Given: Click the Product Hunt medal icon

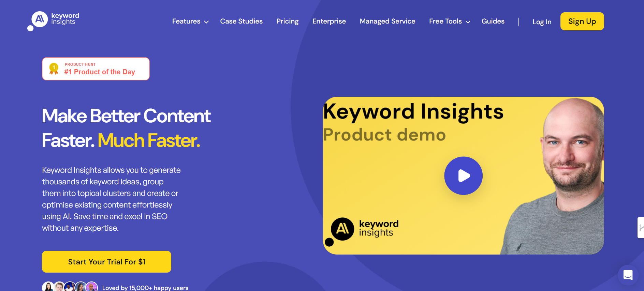Looking at the screenshot, I should pyautogui.click(x=54, y=69).
